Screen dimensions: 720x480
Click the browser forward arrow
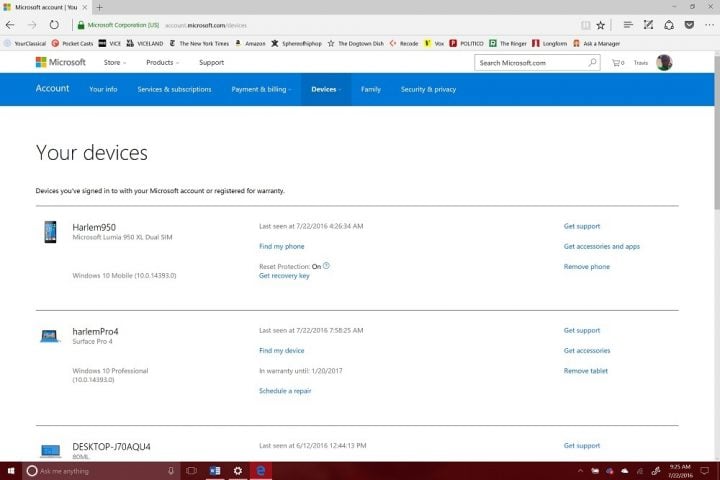[x=32, y=25]
